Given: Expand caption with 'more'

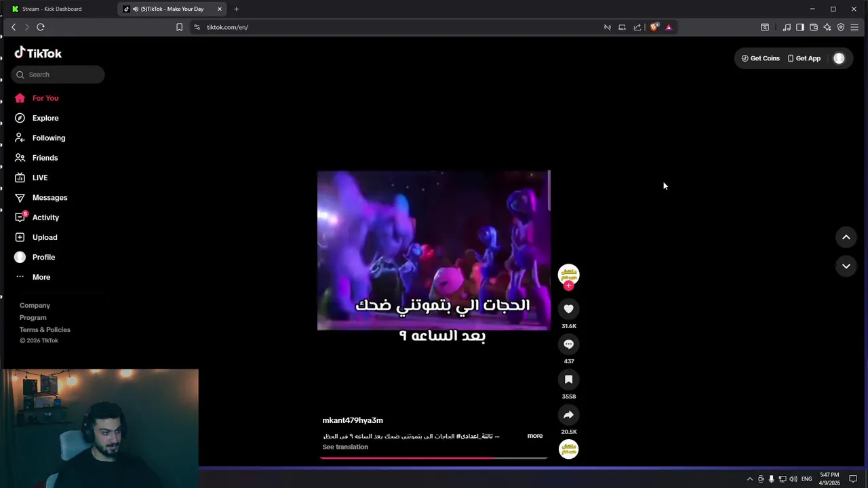Looking at the screenshot, I should coord(535,436).
